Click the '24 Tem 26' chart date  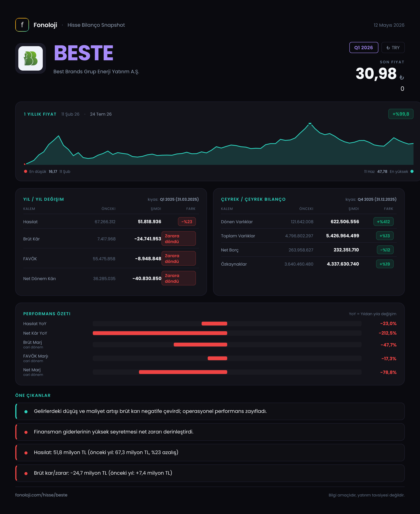101,114
